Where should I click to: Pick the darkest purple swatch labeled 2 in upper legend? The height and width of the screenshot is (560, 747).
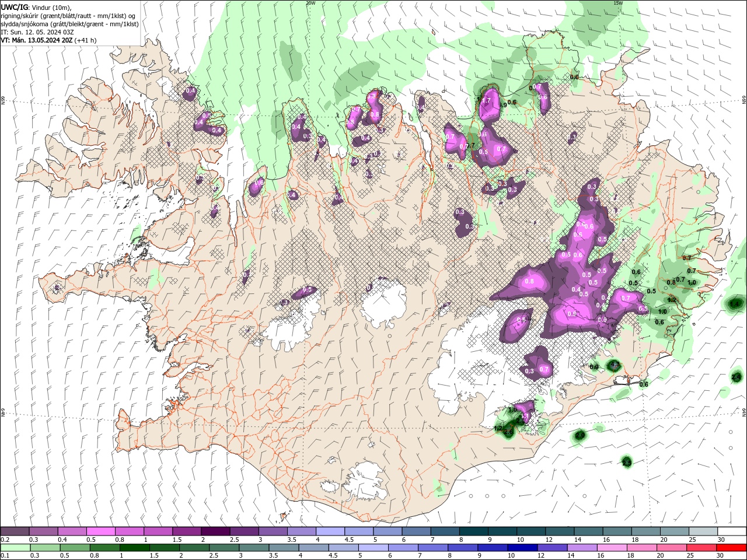click(215, 531)
